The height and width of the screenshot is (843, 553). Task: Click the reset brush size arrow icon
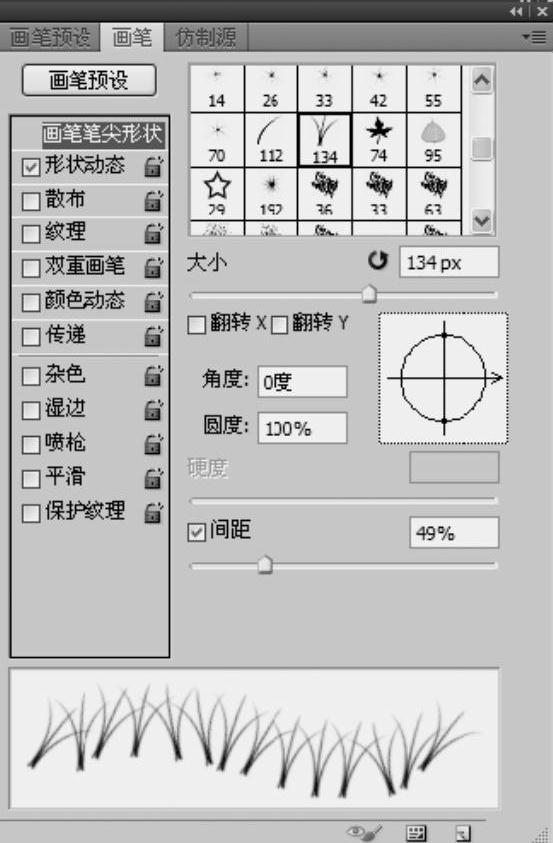(378, 261)
